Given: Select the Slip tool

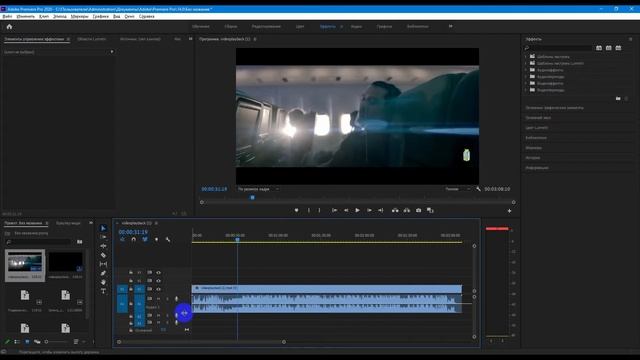Looking at the screenshot, I should pos(103,264).
